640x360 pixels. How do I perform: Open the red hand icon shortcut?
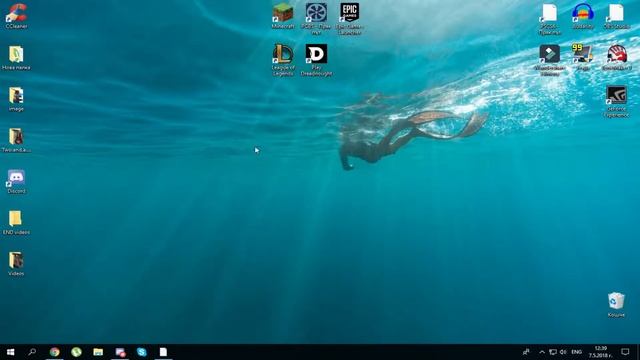(616, 58)
